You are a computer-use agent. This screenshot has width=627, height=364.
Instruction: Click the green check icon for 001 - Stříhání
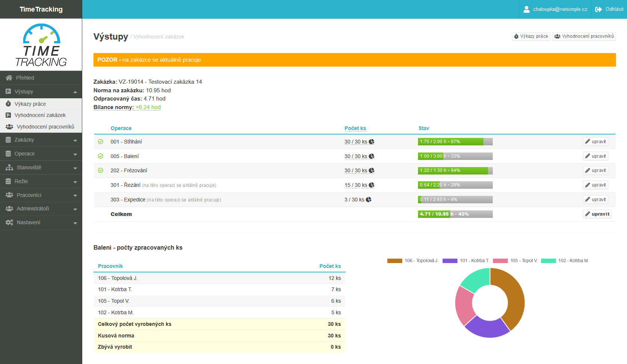point(101,142)
